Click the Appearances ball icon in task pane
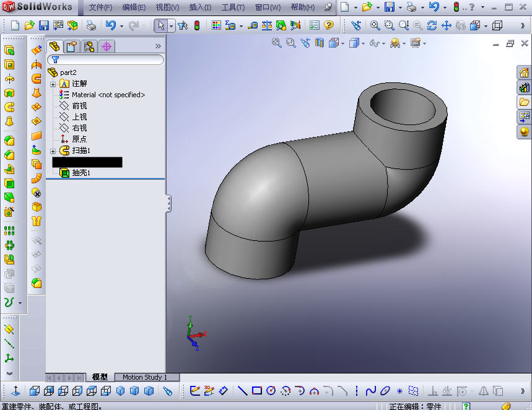 [x=524, y=132]
